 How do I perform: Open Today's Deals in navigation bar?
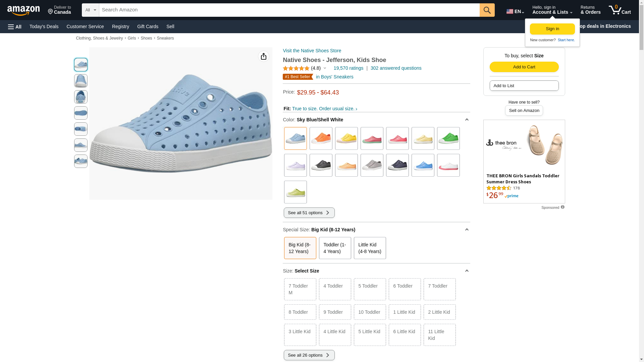[x=44, y=26]
